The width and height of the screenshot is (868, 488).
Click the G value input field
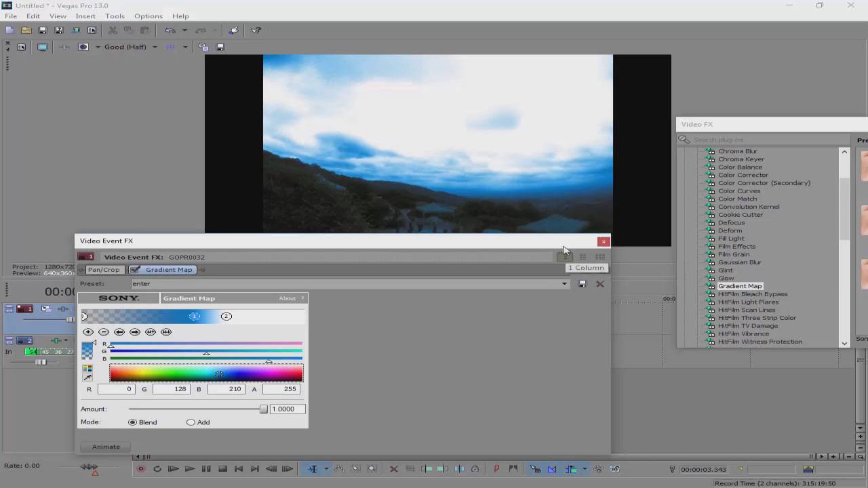click(x=171, y=389)
